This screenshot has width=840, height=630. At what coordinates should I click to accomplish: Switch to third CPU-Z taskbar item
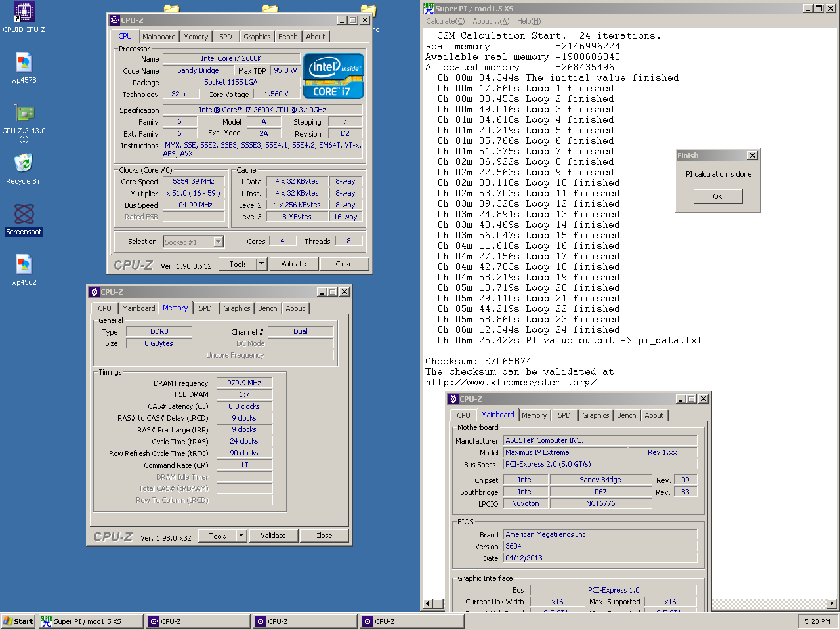[411, 621]
